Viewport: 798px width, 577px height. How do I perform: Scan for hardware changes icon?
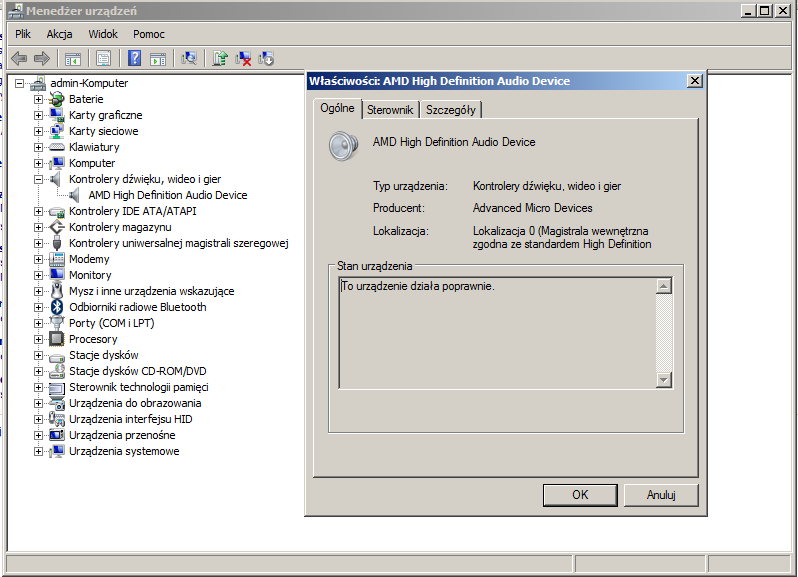coord(189,59)
